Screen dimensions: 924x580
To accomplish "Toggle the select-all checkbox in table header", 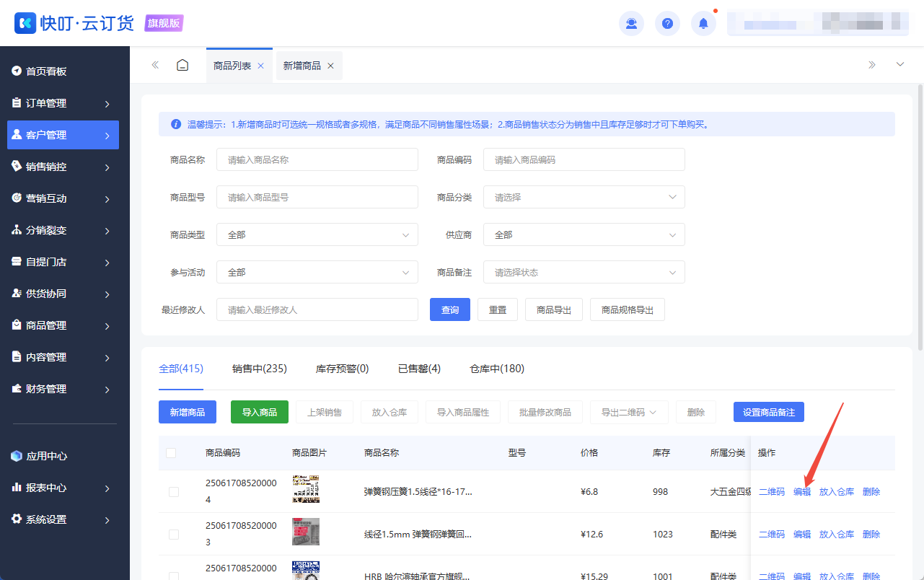I will click(x=171, y=453).
